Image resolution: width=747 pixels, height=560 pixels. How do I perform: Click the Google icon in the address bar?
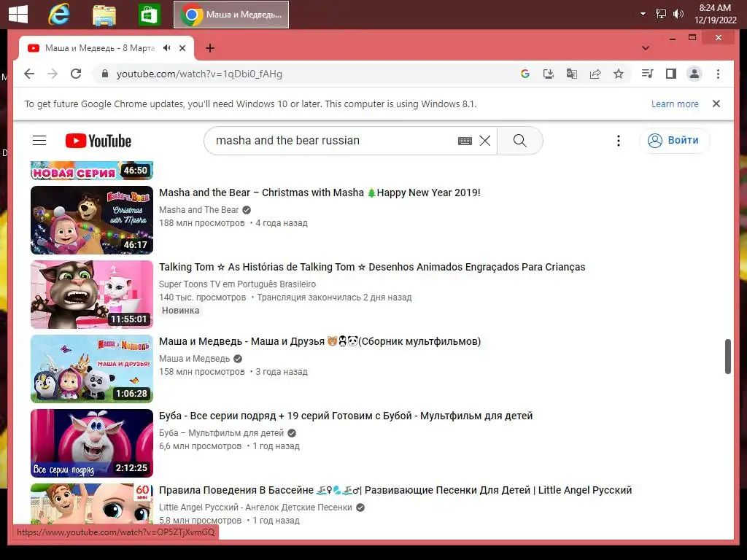tap(525, 74)
